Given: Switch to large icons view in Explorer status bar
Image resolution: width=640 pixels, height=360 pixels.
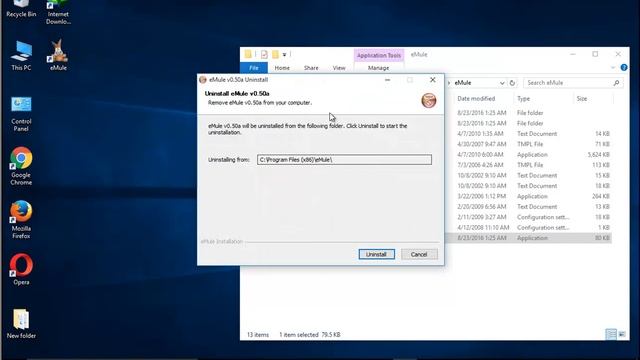Looking at the screenshot, I should [622, 334].
